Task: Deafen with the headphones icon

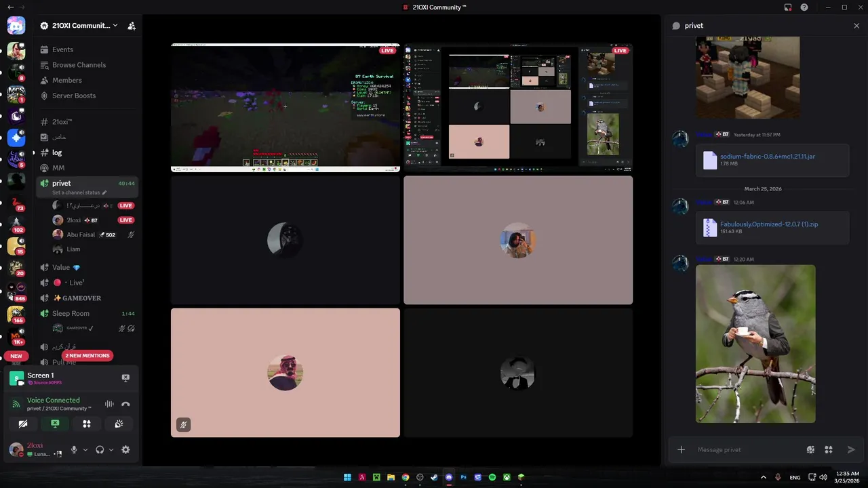Action: coord(100,449)
